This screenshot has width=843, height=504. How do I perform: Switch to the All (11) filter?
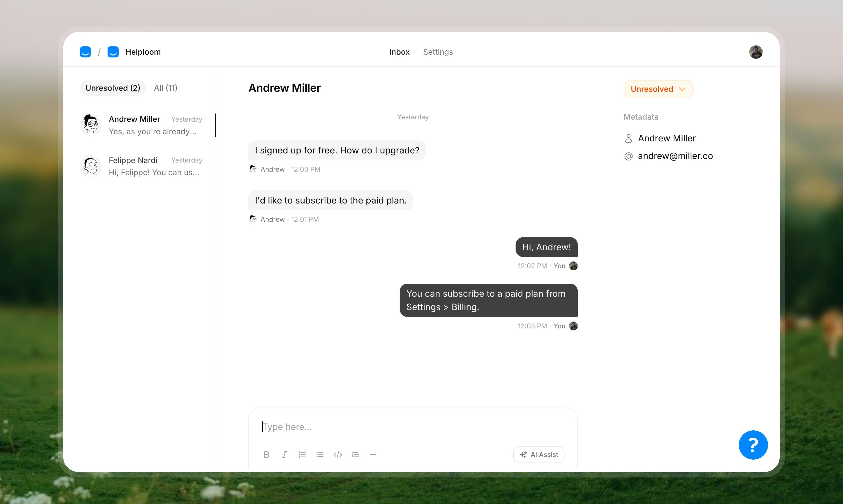click(166, 88)
